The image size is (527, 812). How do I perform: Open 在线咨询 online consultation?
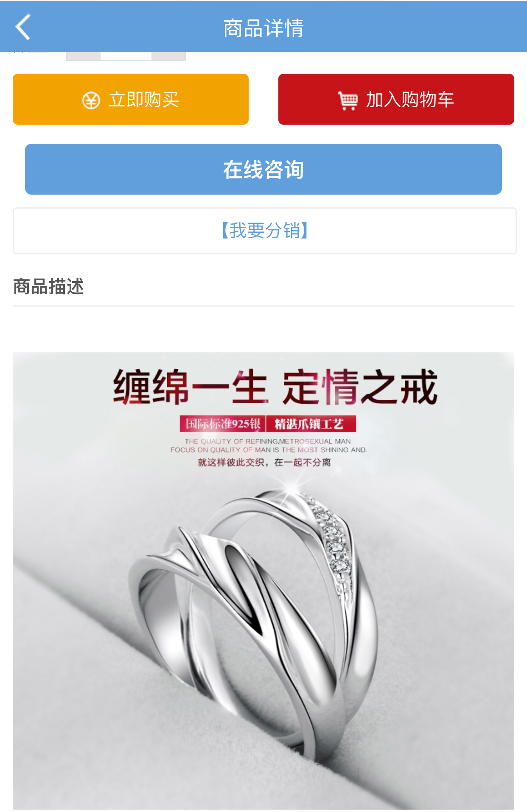(x=263, y=169)
